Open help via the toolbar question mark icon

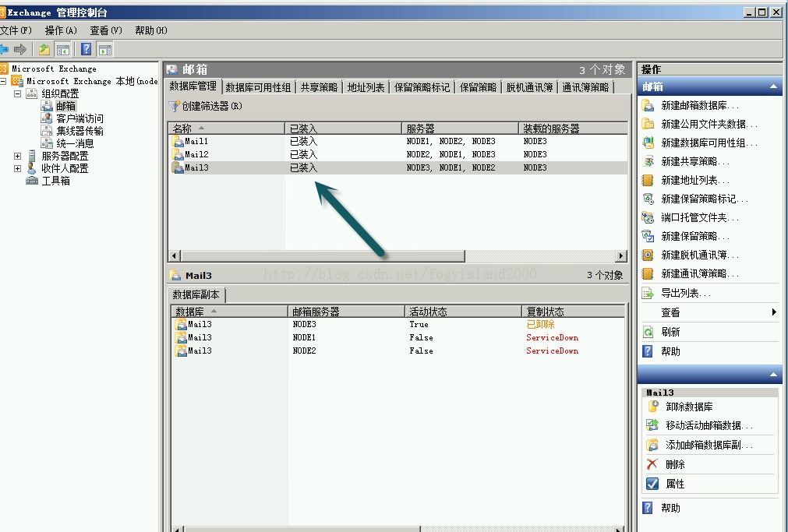tap(87, 49)
